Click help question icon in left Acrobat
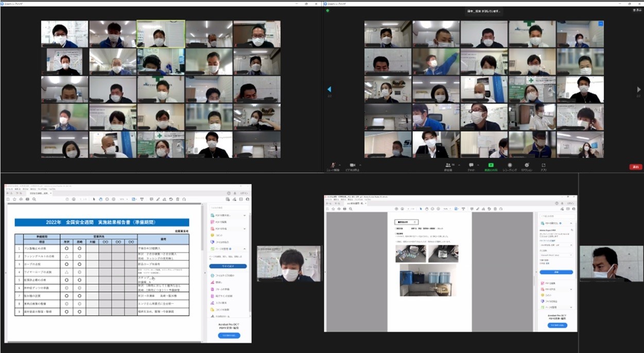644x353 pixels. [229, 193]
